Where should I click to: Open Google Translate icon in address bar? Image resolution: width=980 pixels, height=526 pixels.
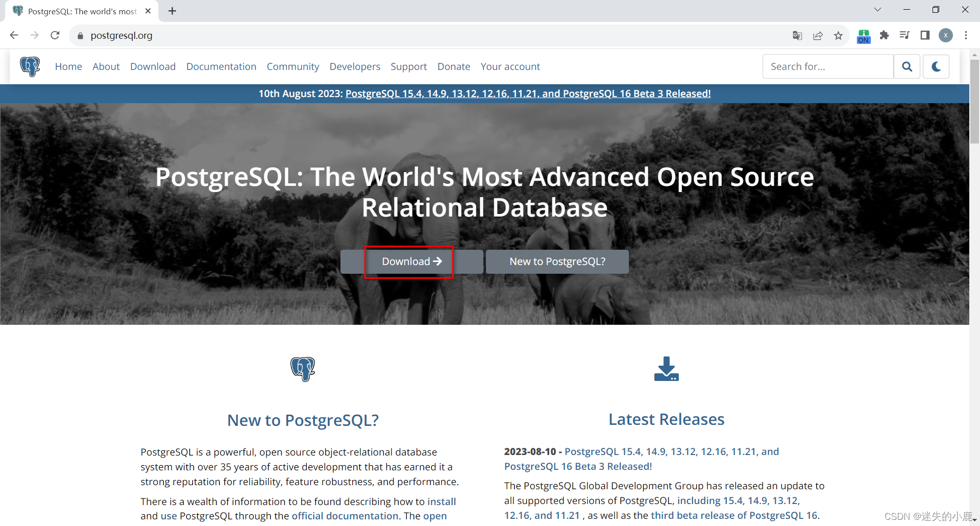point(797,35)
